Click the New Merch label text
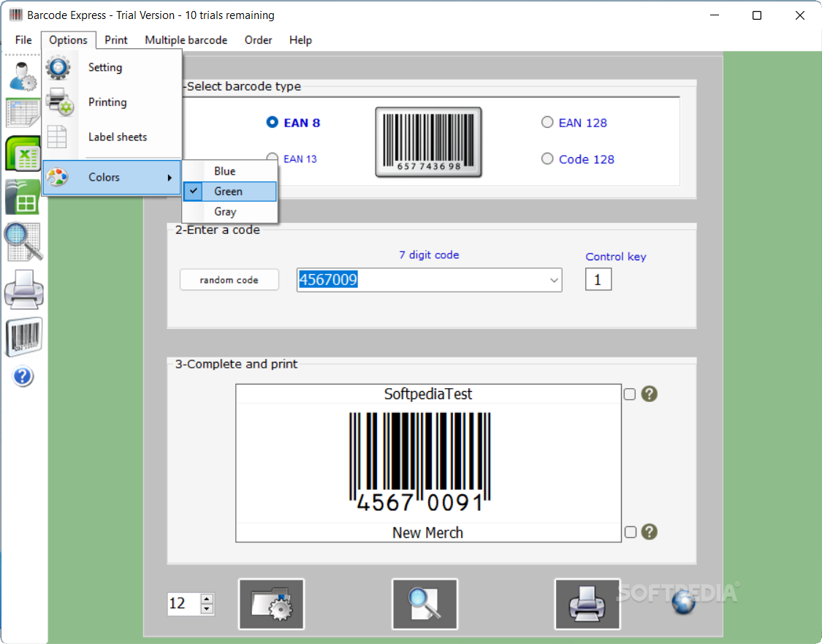The height and width of the screenshot is (644, 822). (427, 532)
